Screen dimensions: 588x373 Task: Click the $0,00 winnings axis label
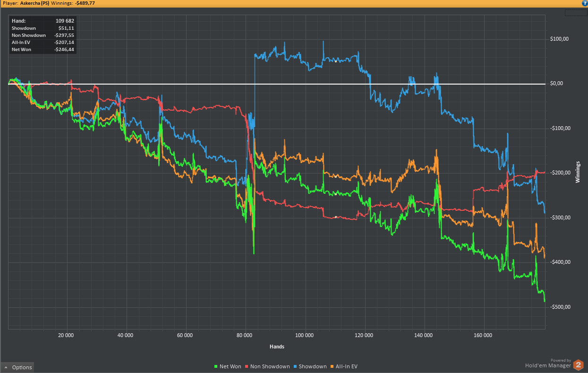point(557,84)
